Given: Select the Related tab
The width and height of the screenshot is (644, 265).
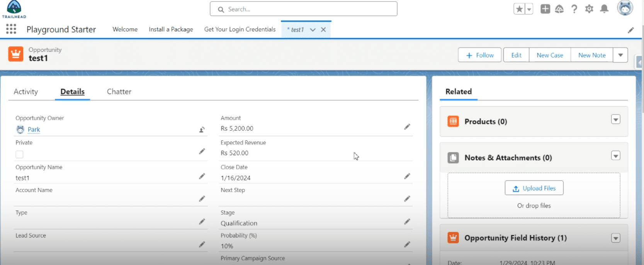Looking at the screenshot, I should [x=459, y=92].
